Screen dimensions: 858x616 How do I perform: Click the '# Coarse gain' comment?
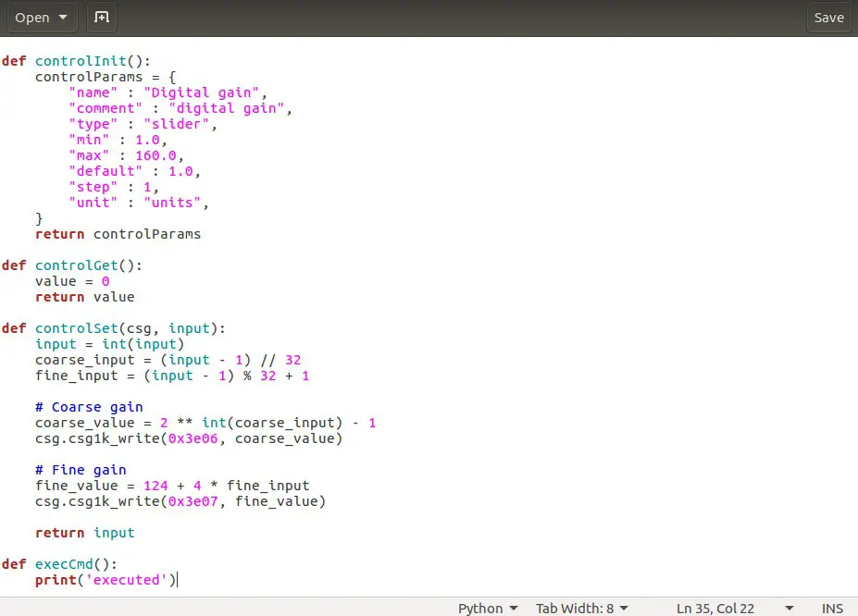(89, 407)
